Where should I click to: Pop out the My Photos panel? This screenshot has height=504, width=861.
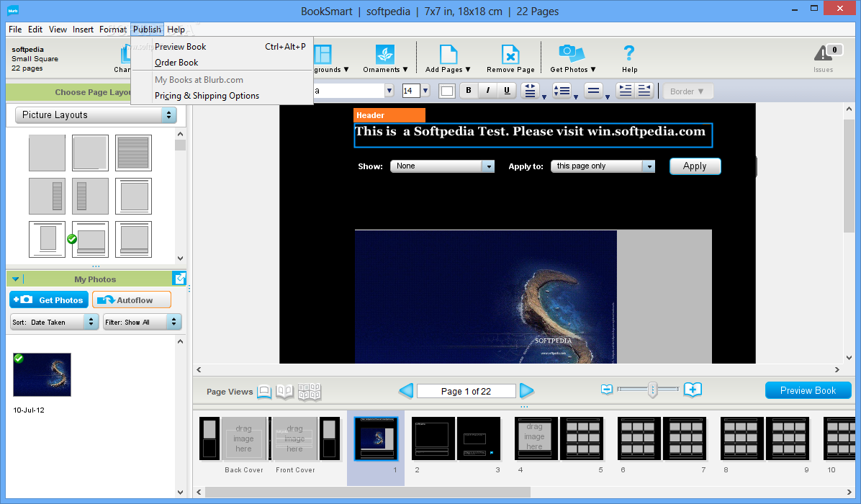179,279
